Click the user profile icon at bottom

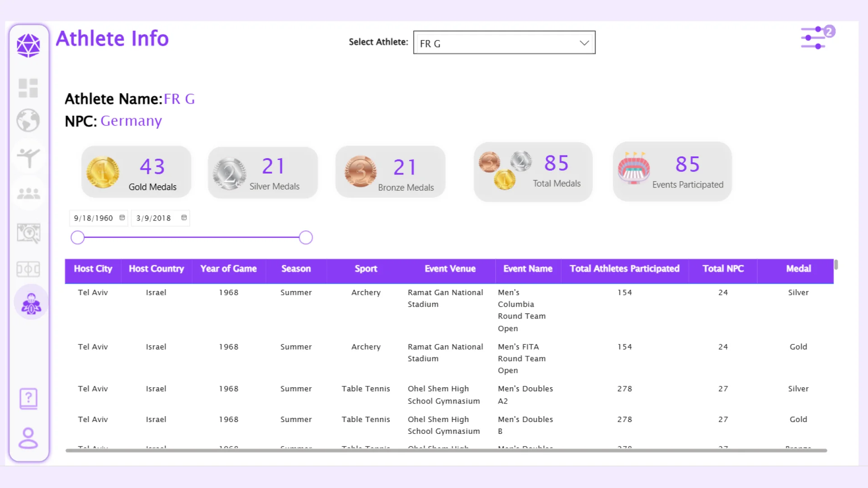point(28,438)
